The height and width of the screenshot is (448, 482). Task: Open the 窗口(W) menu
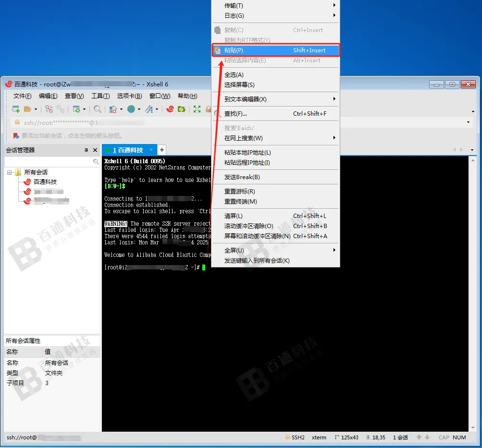(160, 96)
